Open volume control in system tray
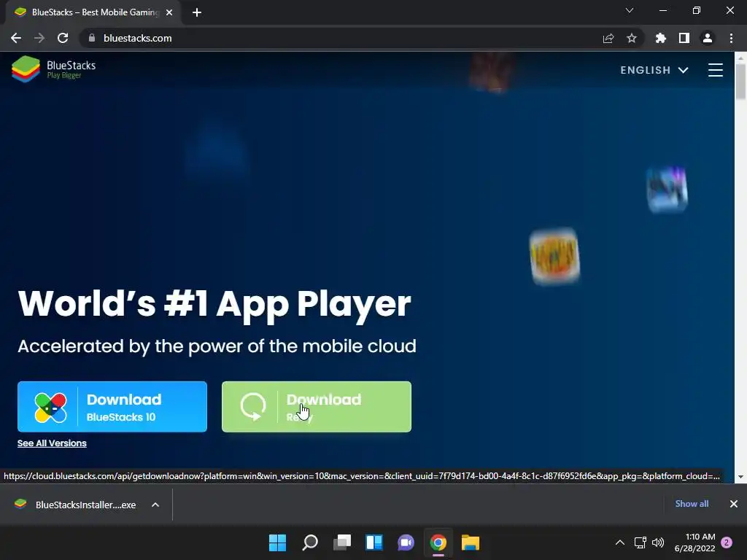 [x=658, y=542]
